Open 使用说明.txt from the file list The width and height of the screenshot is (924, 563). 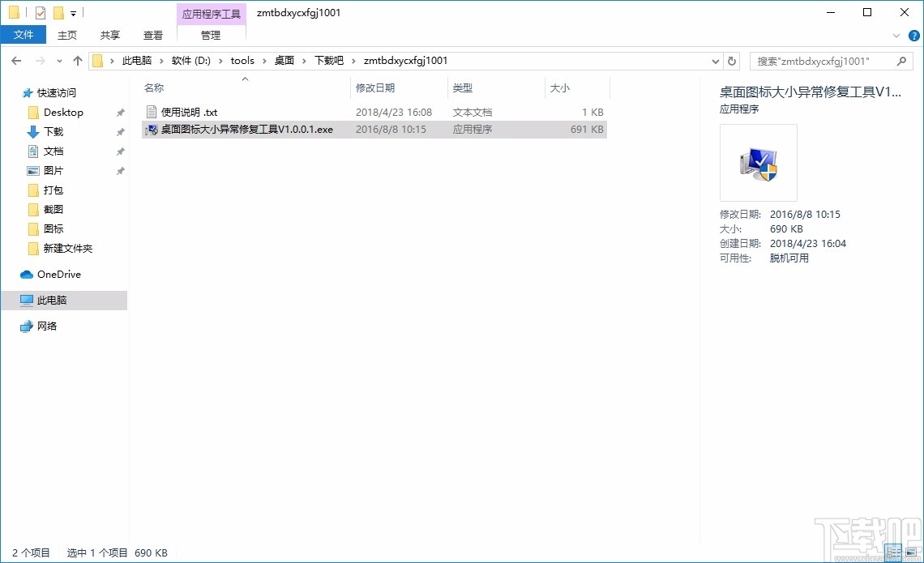click(188, 112)
